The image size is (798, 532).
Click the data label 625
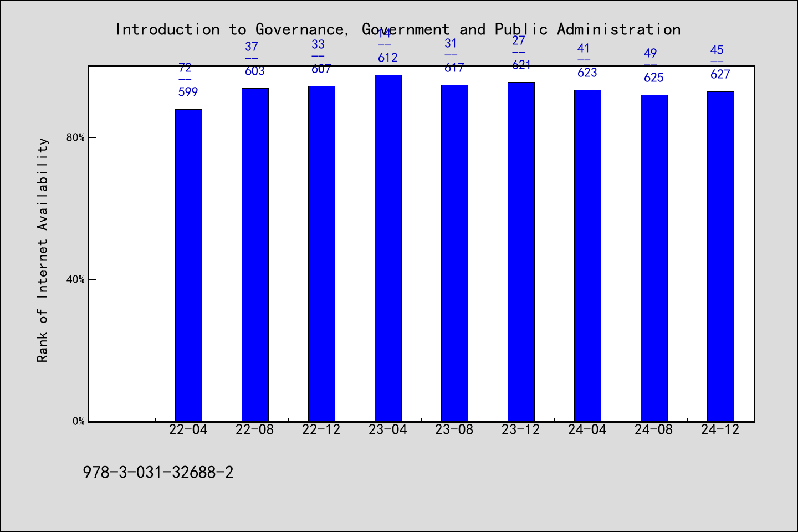coord(654,78)
